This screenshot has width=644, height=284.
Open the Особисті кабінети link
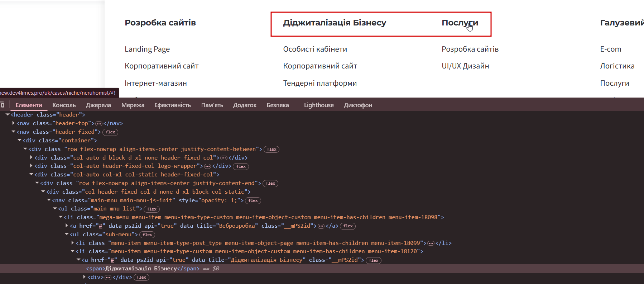[x=315, y=49]
